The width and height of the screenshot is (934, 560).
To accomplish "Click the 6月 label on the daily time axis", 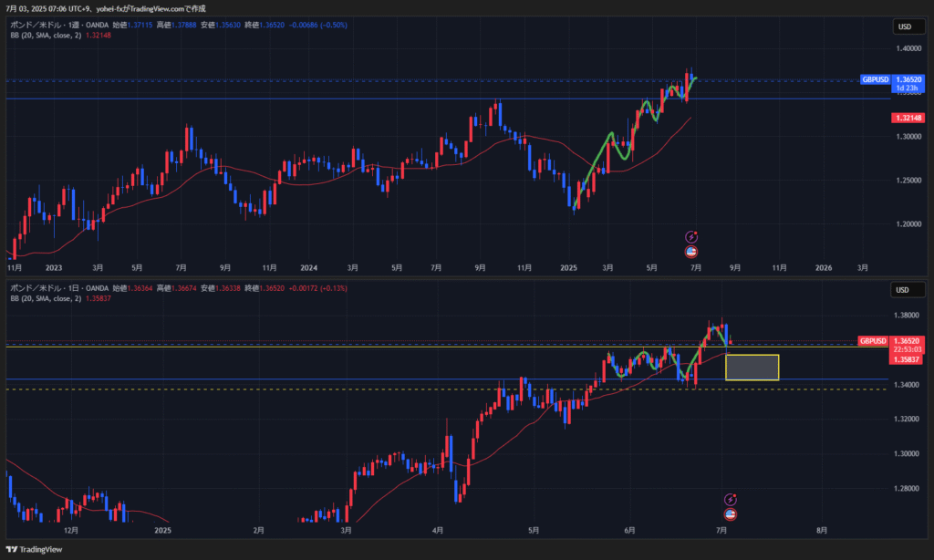I will [629, 530].
